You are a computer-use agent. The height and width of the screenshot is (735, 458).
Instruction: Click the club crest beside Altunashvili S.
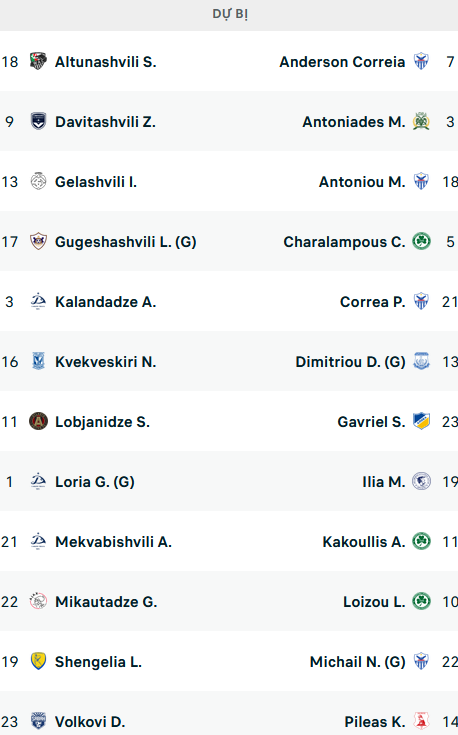[x=38, y=61]
